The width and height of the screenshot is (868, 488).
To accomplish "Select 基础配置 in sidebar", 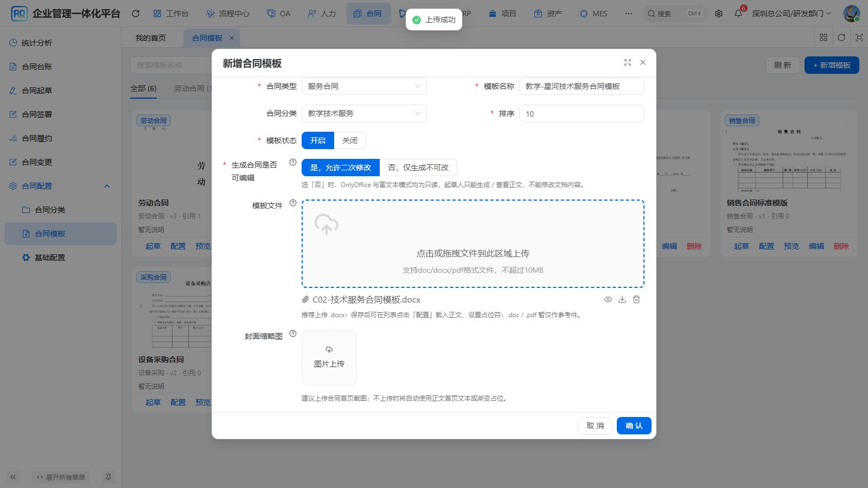I will pos(60,258).
